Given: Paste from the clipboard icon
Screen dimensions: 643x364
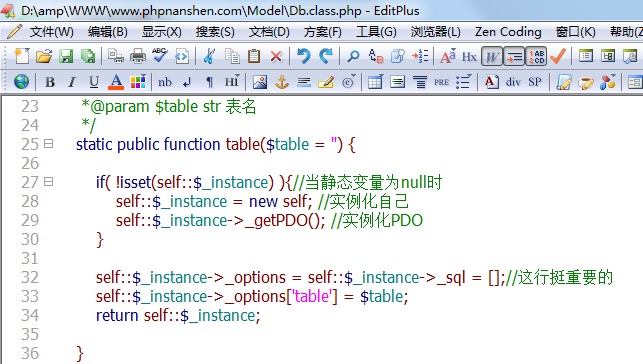Looking at the screenshot, I should 254,56.
